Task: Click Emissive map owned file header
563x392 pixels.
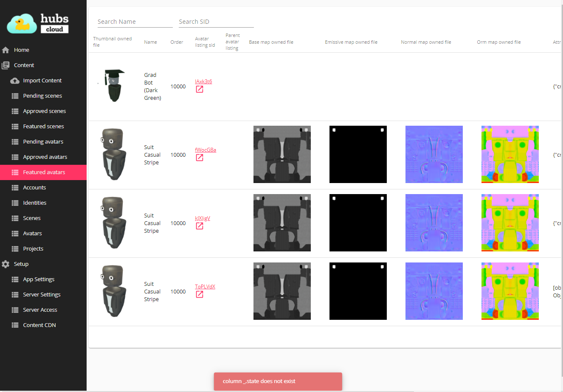Action: pos(351,42)
